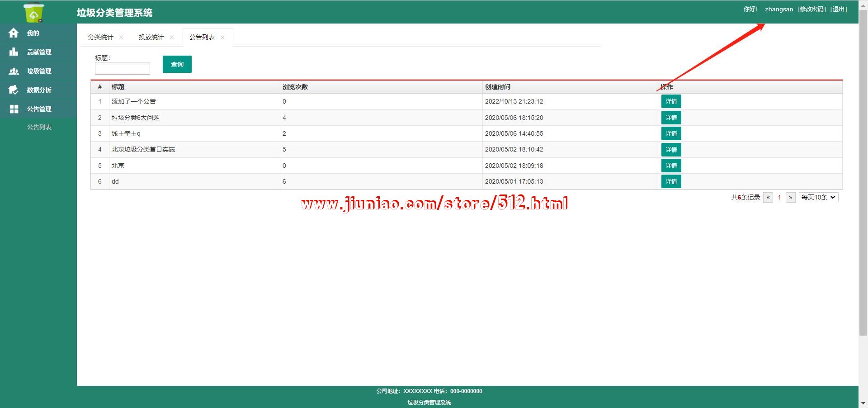
Task: Click the 修改密码 link
Action: (x=811, y=9)
